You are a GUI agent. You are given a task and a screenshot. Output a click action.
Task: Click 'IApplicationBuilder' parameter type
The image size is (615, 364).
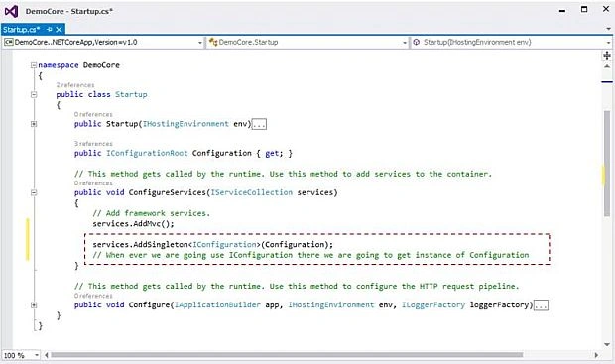coord(217,305)
